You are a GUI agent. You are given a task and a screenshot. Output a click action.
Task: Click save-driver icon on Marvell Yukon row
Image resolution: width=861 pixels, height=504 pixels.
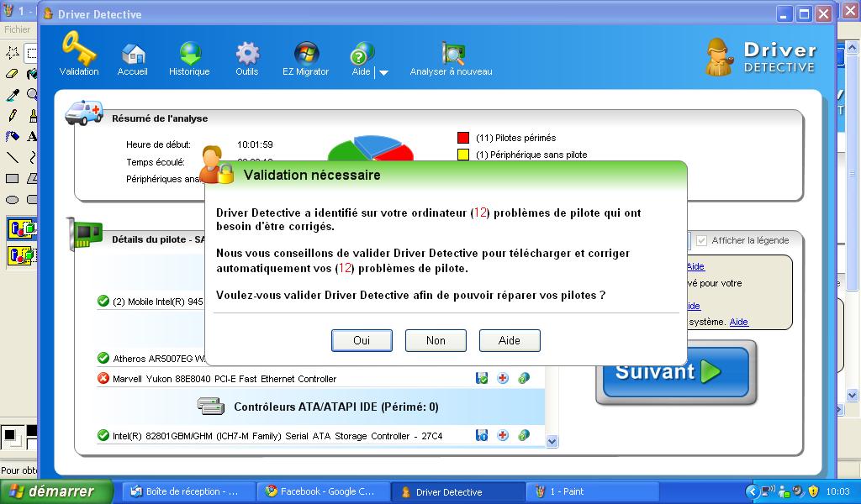(482, 378)
